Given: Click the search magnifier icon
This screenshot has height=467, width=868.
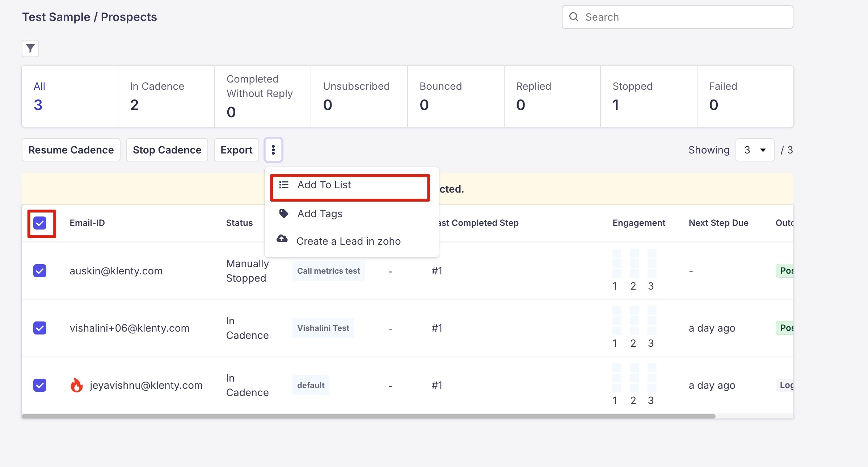Looking at the screenshot, I should [x=573, y=17].
